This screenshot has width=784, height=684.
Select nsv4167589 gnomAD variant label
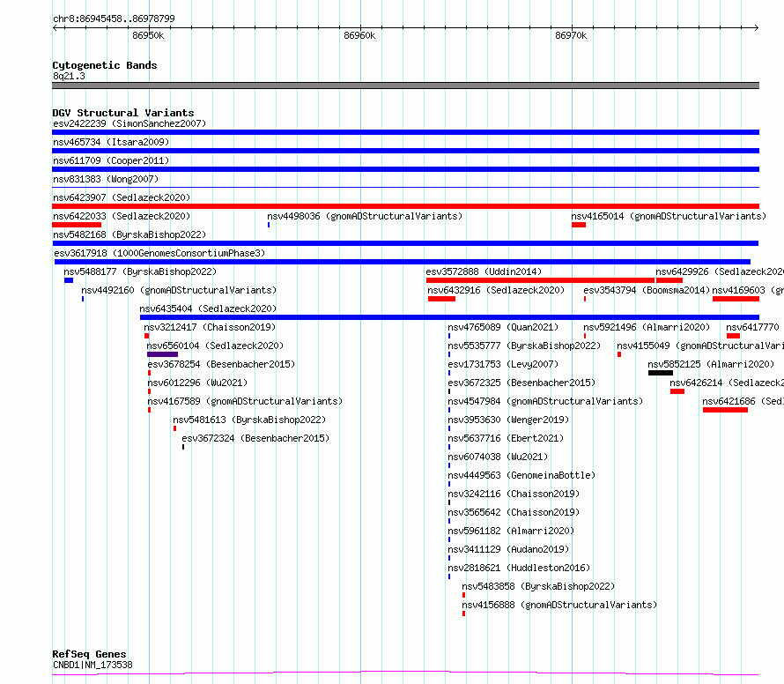(x=245, y=401)
